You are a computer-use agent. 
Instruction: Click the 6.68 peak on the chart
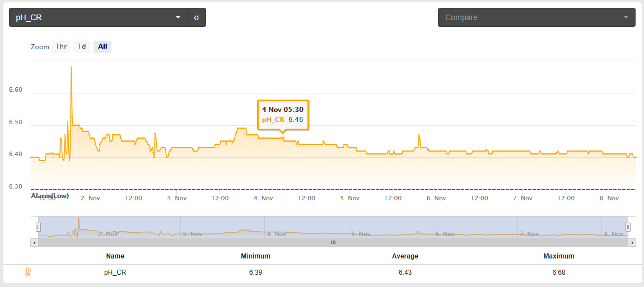coord(72,67)
